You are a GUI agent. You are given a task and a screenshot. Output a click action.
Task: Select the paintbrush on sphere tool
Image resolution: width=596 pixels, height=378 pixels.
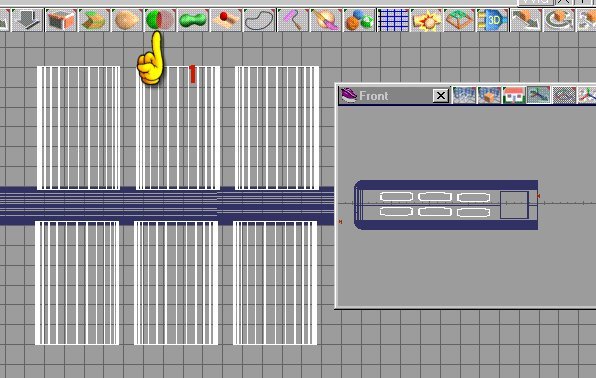[325, 19]
